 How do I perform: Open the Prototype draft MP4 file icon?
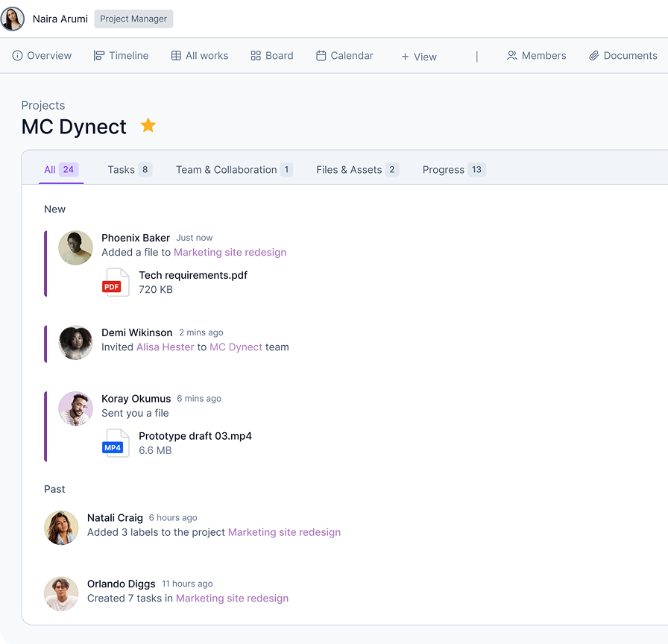click(x=116, y=443)
